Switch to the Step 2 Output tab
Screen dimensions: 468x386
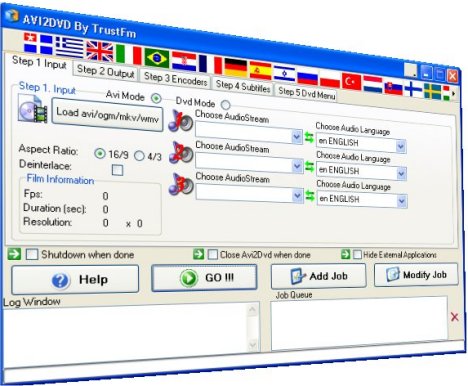click(105, 71)
